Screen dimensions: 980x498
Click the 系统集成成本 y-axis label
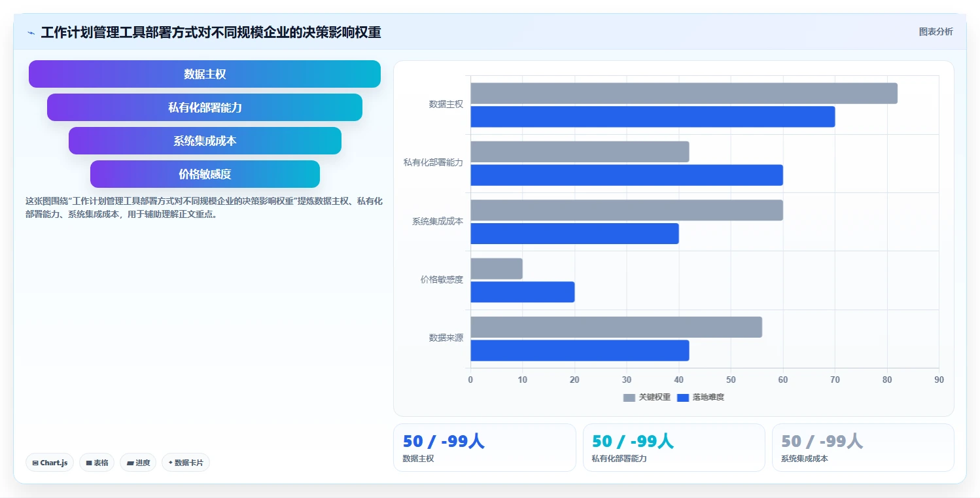click(x=438, y=221)
